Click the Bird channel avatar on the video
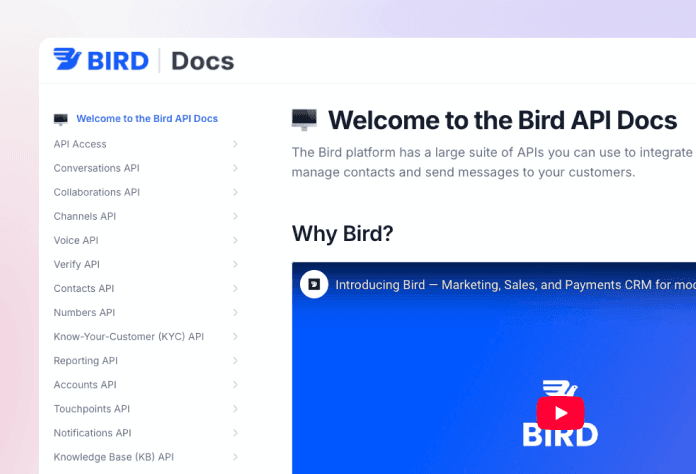This screenshot has width=696, height=474. (x=314, y=284)
